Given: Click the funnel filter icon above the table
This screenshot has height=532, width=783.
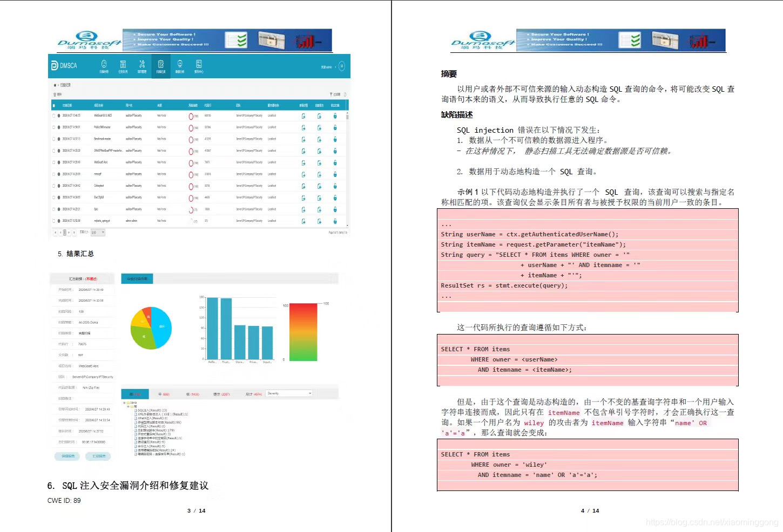Looking at the screenshot, I should [x=332, y=94].
